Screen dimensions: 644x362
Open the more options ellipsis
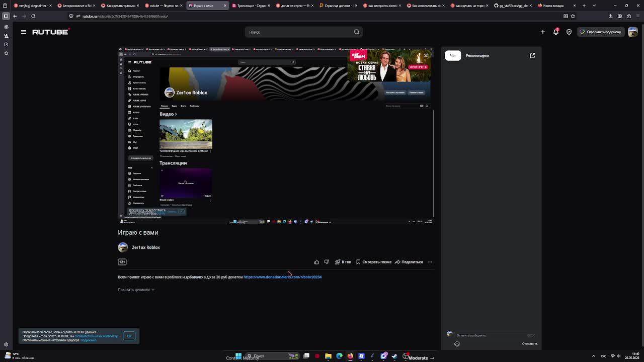[430, 262]
